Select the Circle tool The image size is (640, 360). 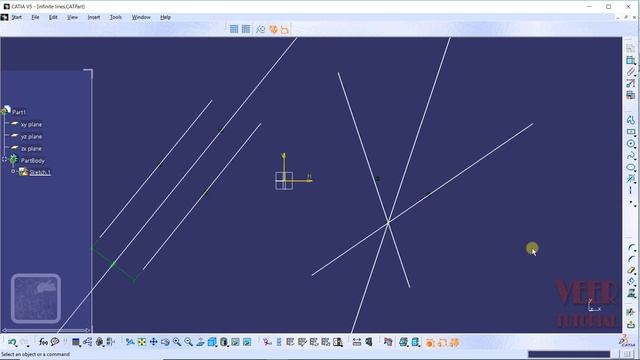(x=631, y=144)
